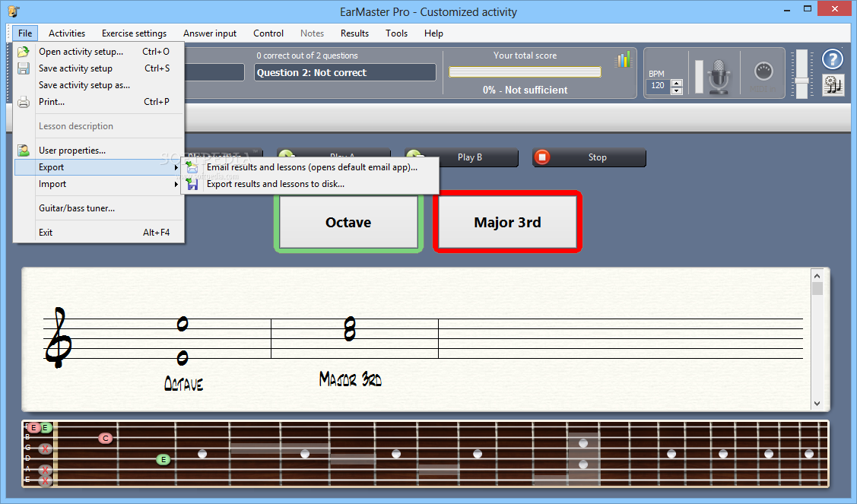Choose Print... from File menu
857x504 pixels.
(99, 102)
